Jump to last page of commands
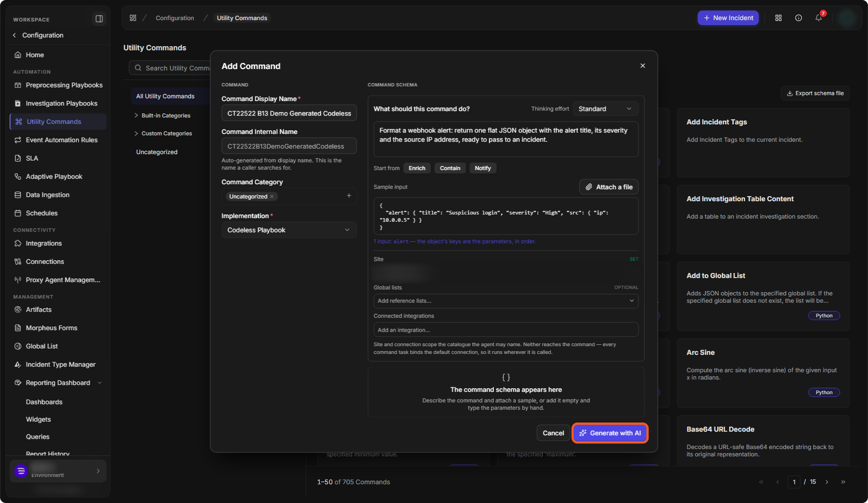Image resolution: width=868 pixels, height=503 pixels. coord(843,482)
